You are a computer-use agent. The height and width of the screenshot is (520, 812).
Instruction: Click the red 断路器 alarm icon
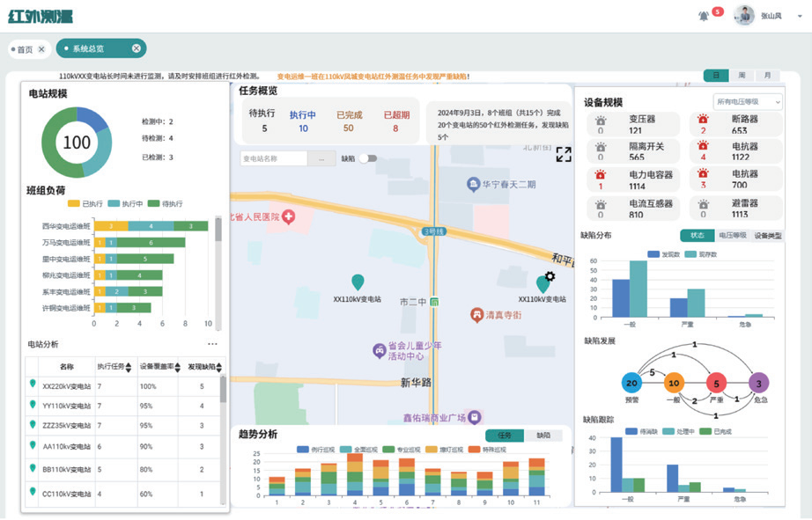tap(703, 121)
